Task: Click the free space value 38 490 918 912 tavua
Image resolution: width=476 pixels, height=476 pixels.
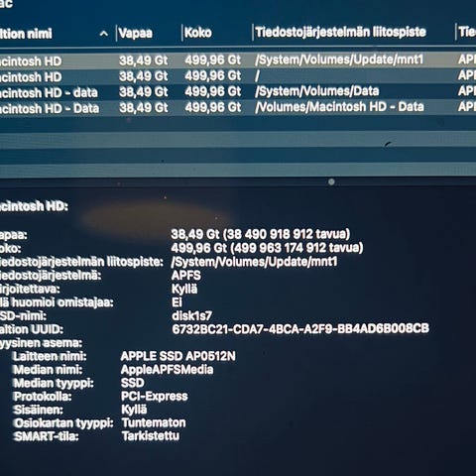Action: 261,234
